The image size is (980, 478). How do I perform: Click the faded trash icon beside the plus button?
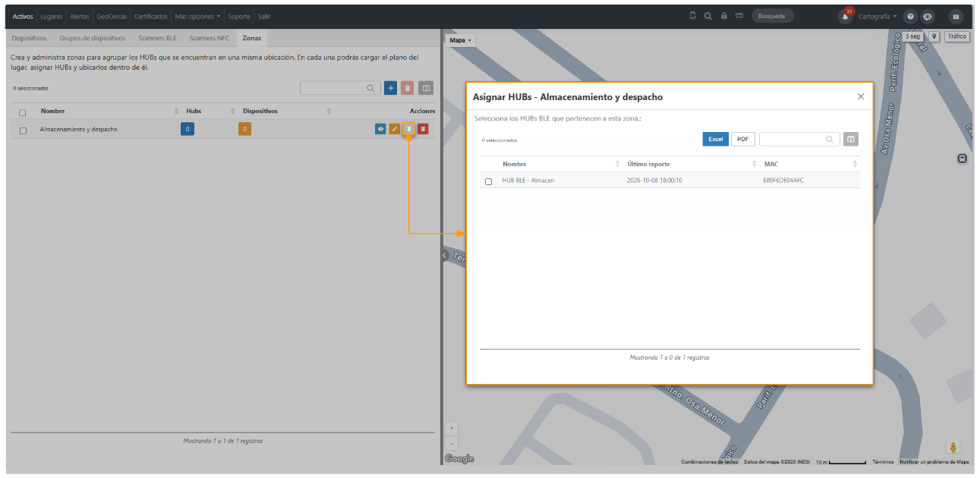pyautogui.click(x=408, y=88)
